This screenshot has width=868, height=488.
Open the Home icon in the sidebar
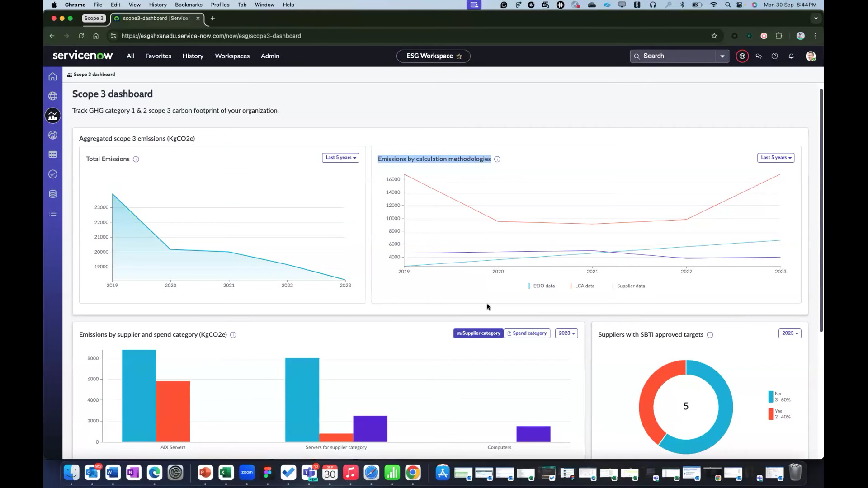53,76
